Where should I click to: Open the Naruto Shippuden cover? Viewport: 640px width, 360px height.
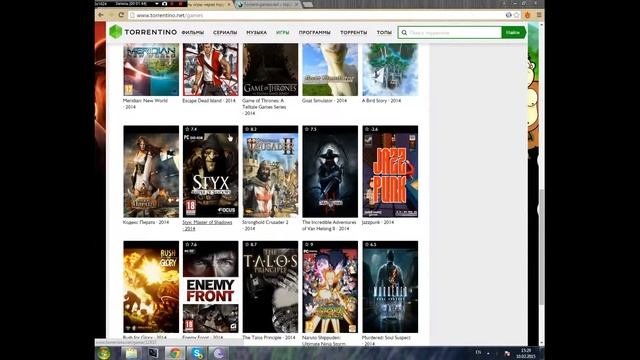pos(330,287)
